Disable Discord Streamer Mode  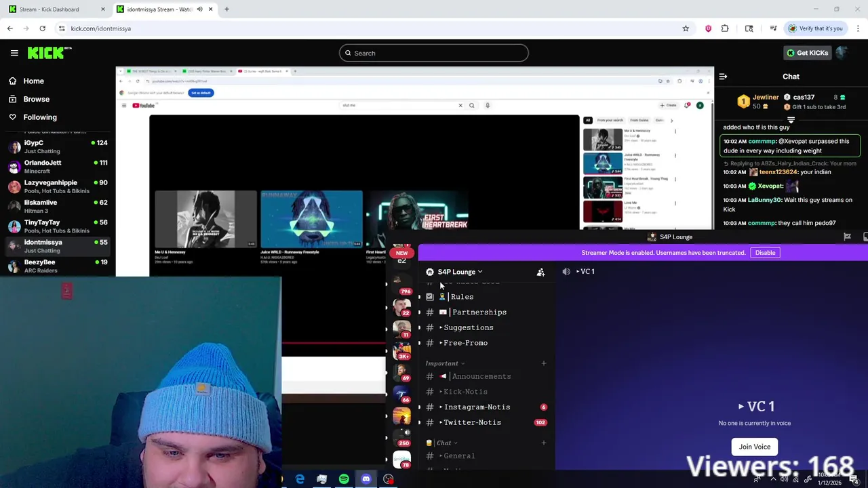(x=765, y=253)
